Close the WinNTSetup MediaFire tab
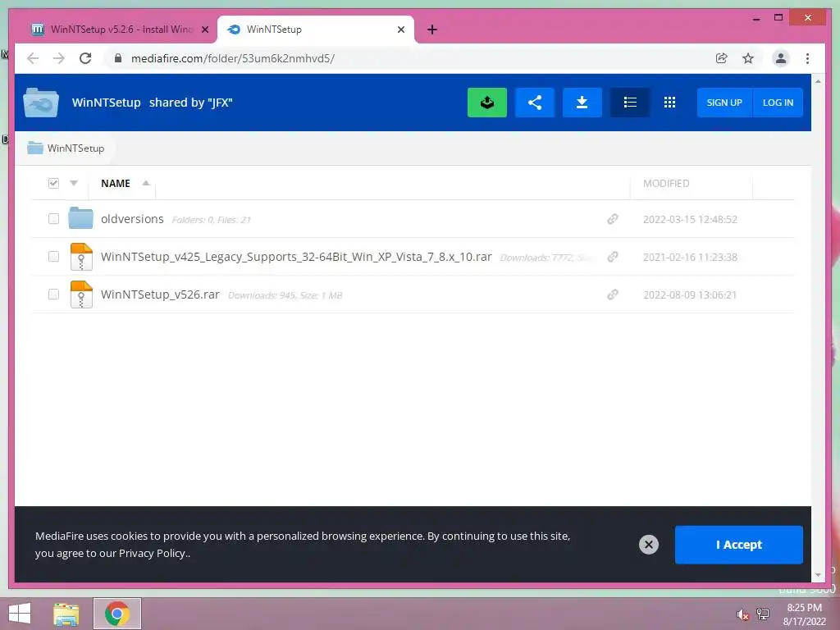Screen dimensions: 840x630 click(400, 30)
